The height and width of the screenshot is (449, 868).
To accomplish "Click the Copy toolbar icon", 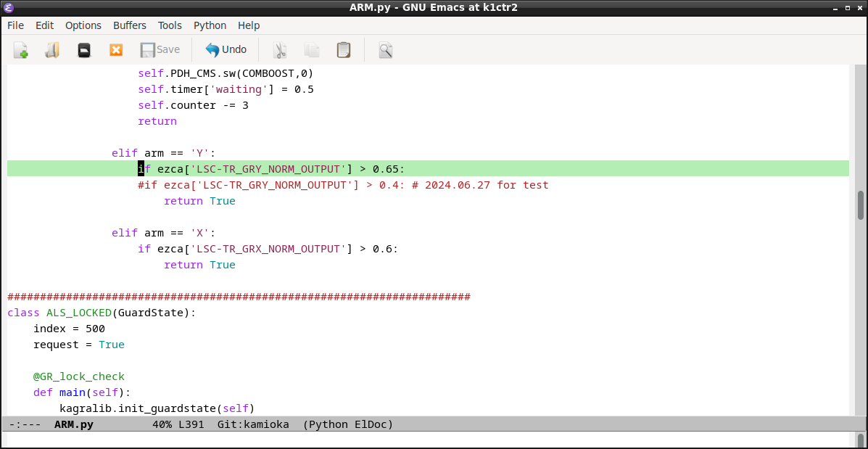I will pos(312,50).
